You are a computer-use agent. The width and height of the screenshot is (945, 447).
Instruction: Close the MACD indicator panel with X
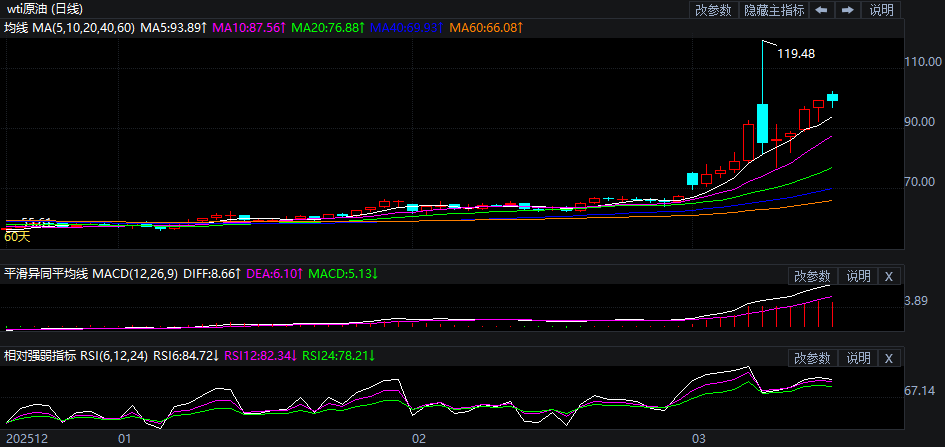[889, 276]
